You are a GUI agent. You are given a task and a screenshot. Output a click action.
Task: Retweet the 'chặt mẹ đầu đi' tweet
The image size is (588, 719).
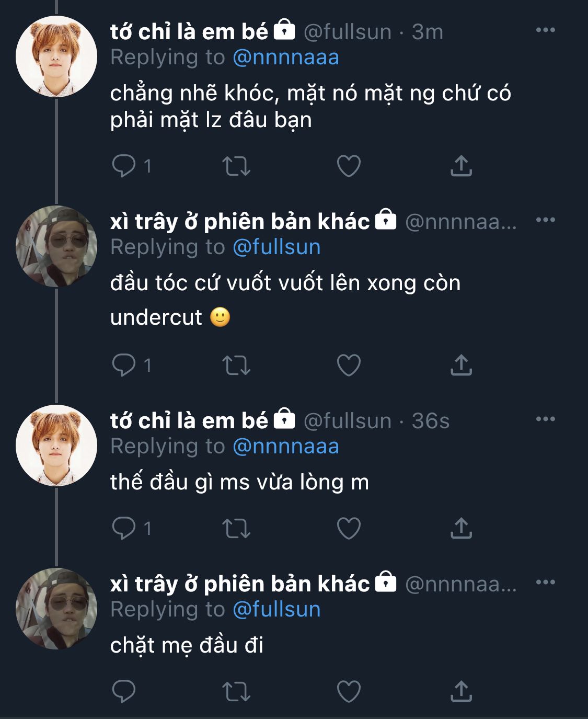(236, 691)
